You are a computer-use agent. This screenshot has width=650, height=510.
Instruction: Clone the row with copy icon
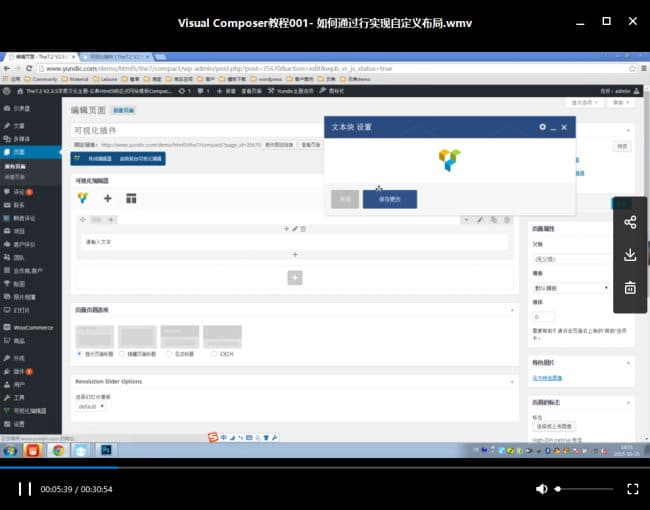click(x=493, y=219)
